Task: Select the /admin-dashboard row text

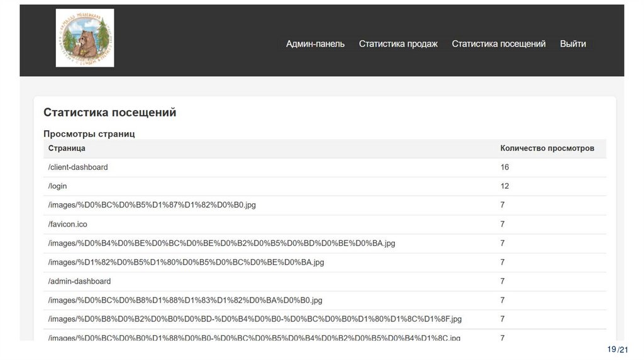Action: pos(79,281)
